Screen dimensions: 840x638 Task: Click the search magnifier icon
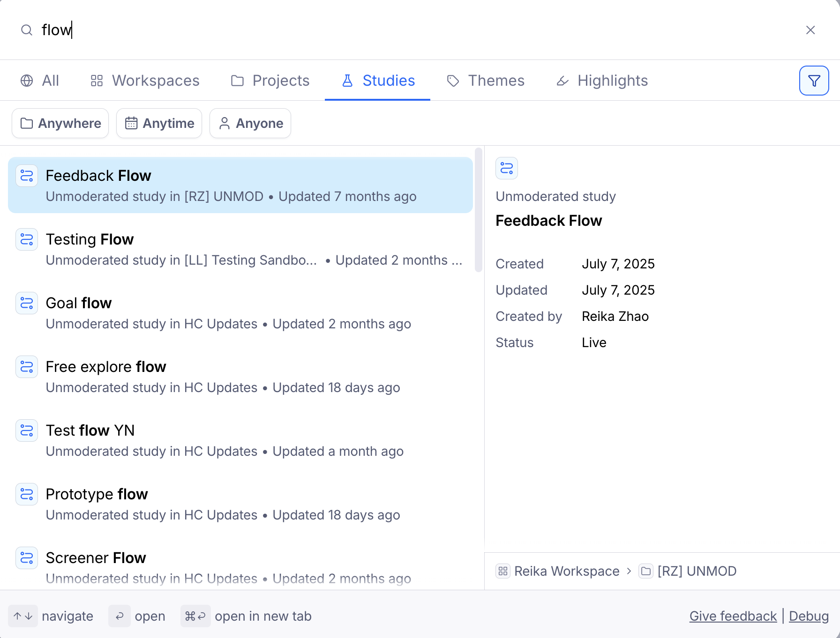[27, 30]
